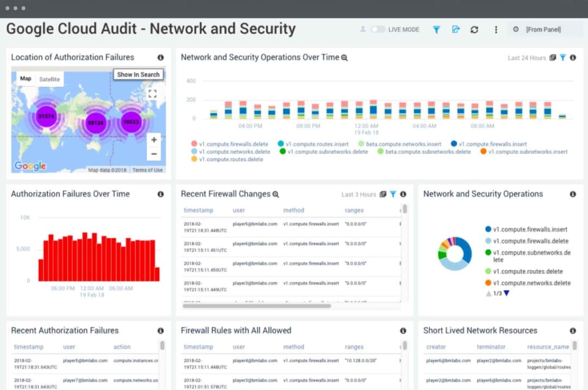Open the [From Panel] time range selector
The width and height of the screenshot is (588, 390).
[545, 29]
